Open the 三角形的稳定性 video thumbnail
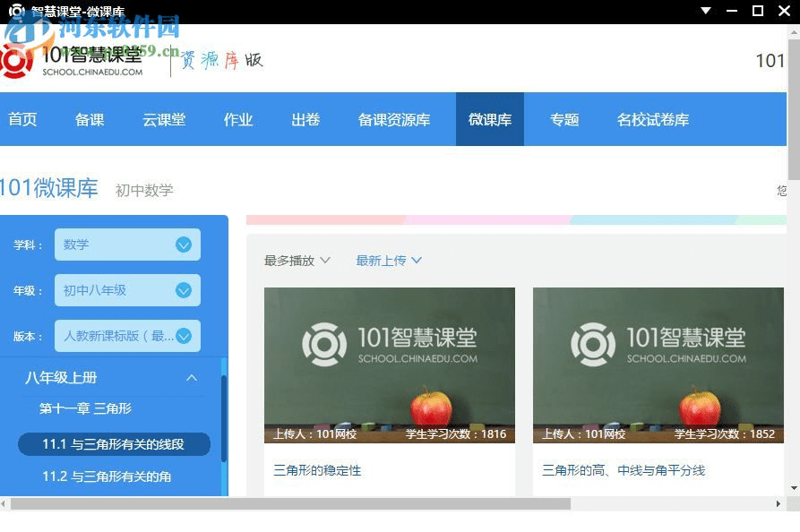This screenshot has width=800, height=532. pos(390,365)
